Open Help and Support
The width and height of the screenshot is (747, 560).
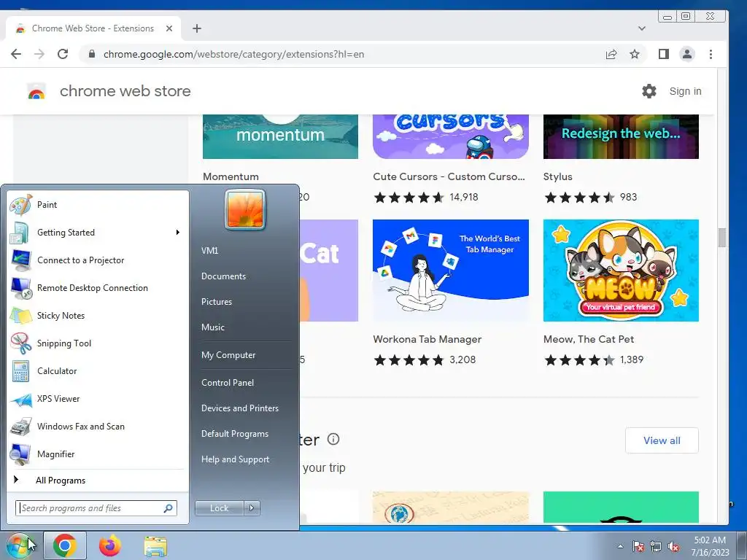coord(236,459)
